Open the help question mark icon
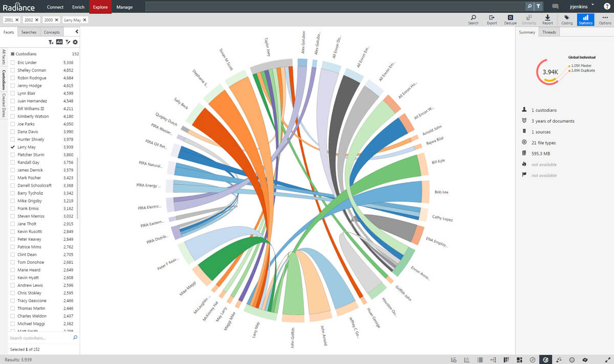 (607, 7)
